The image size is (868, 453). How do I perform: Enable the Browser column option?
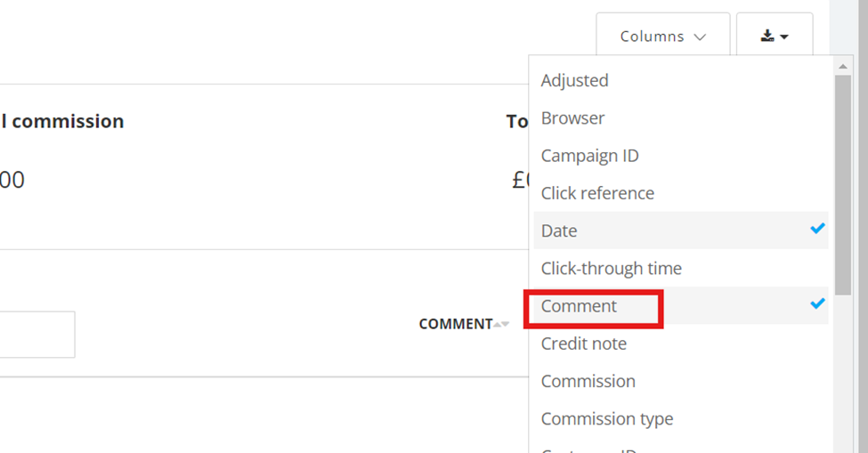(572, 118)
